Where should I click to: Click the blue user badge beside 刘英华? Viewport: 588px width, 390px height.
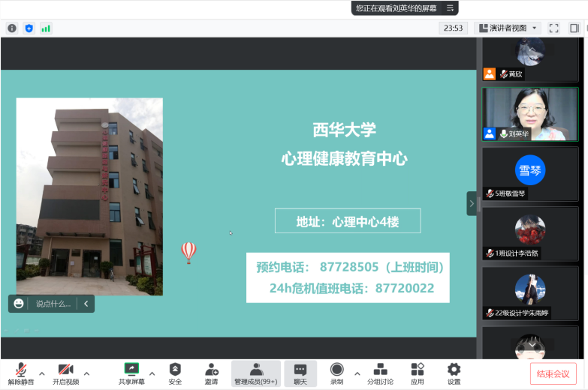pyautogui.click(x=489, y=133)
